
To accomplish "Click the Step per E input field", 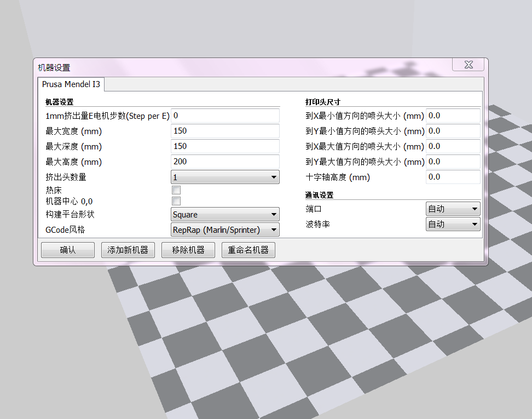I will (x=225, y=116).
